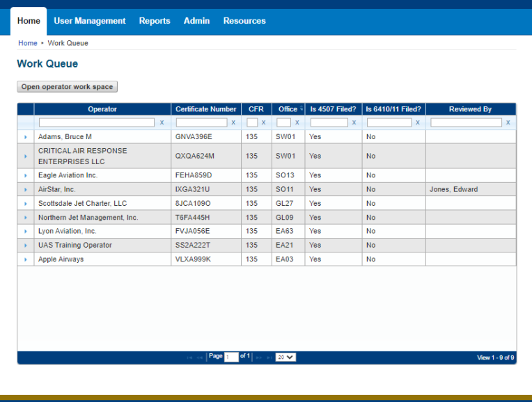Clear the CFR filter x
Viewport: 532px width, 402px height.
(x=264, y=122)
